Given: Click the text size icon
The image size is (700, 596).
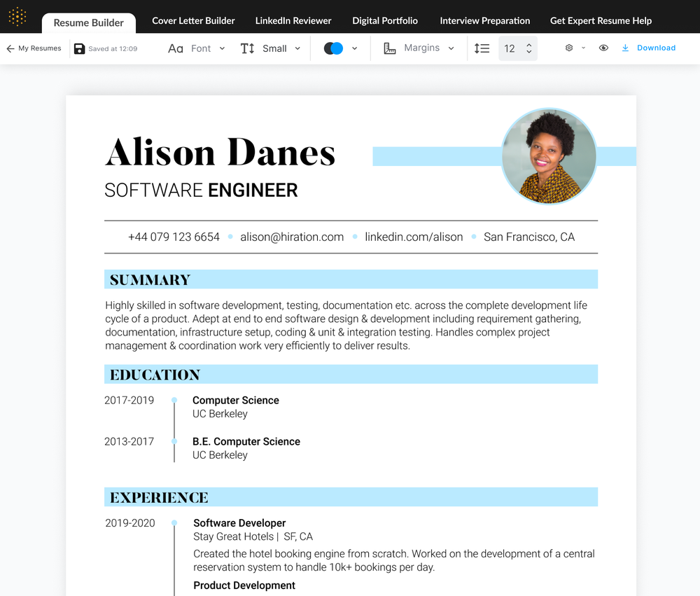Looking at the screenshot, I should [x=247, y=48].
